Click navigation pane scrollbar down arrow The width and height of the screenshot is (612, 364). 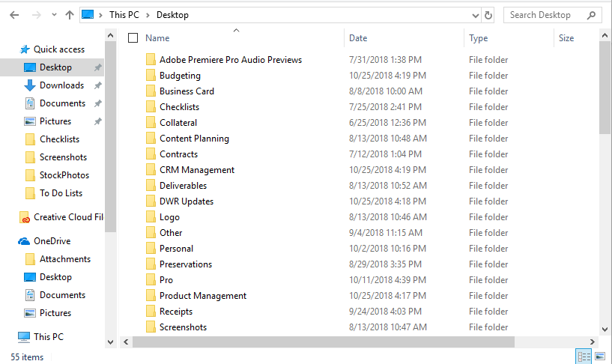click(x=110, y=342)
